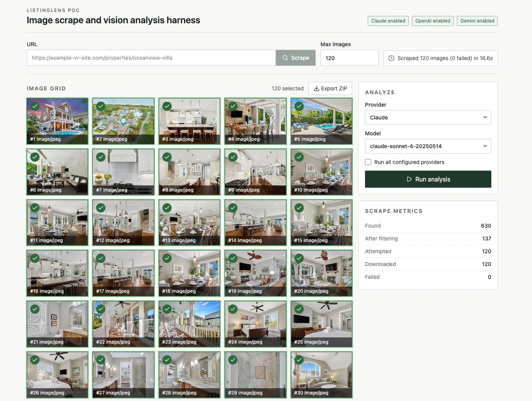
Task: Open thumbnail #30 image/jpeg
Action: pyautogui.click(x=322, y=375)
